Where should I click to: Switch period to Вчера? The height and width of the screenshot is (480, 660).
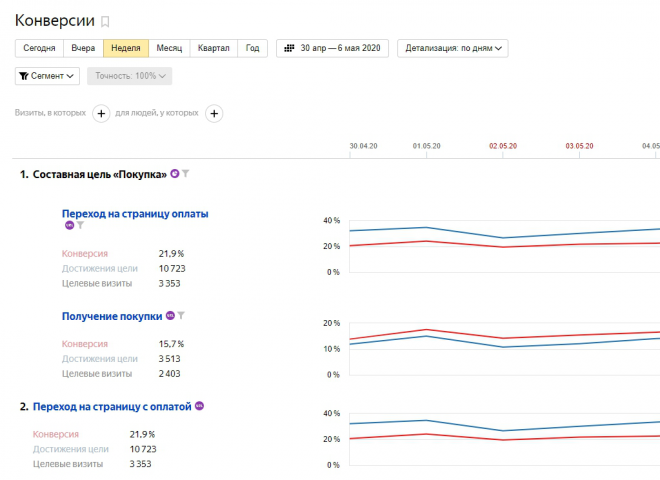click(82, 48)
